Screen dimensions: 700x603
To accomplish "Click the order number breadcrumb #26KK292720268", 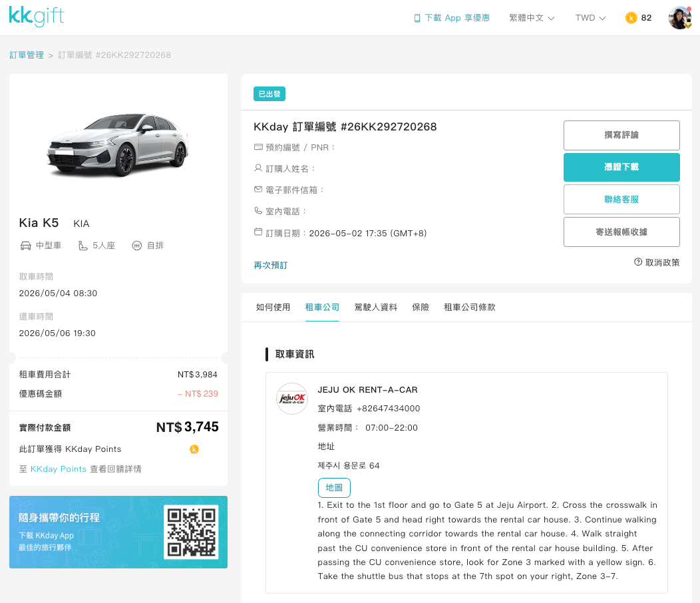I will (x=114, y=55).
